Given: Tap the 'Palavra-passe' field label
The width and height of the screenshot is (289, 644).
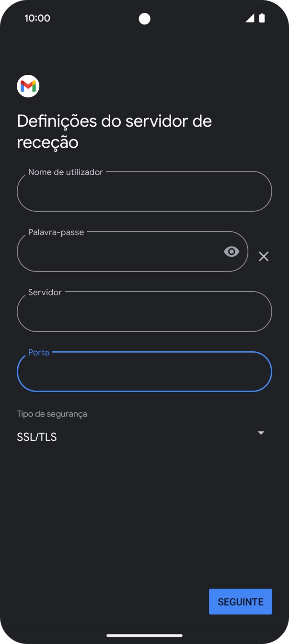Looking at the screenshot, I should pos(56,232).
